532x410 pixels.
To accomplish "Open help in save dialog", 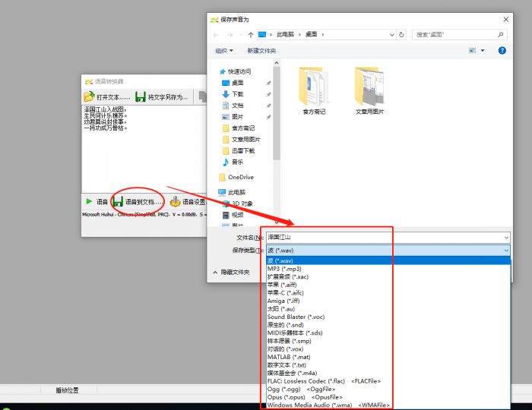I will pos(502,50).
